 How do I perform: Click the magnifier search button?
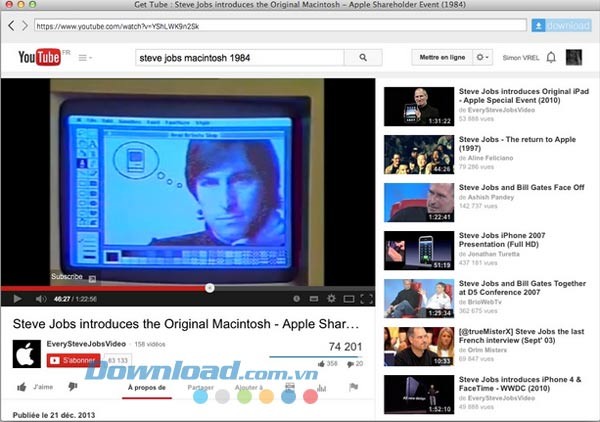[363, 58]
